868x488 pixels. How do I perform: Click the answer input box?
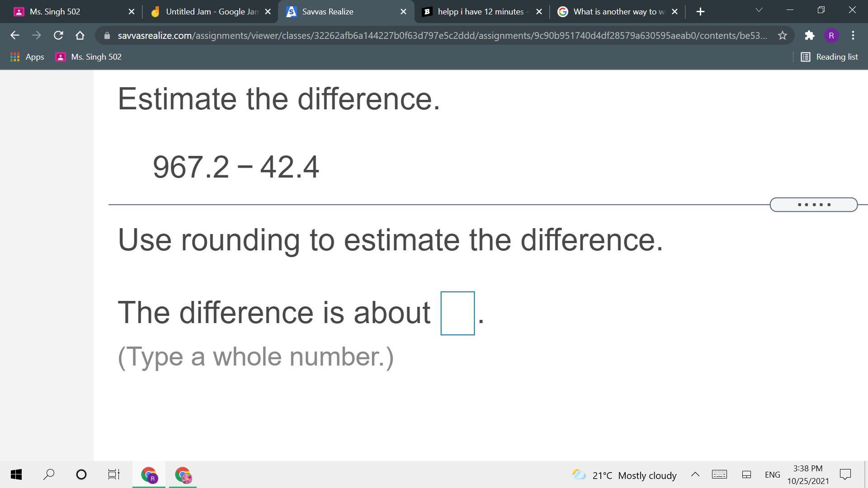(x=457, y=313)
